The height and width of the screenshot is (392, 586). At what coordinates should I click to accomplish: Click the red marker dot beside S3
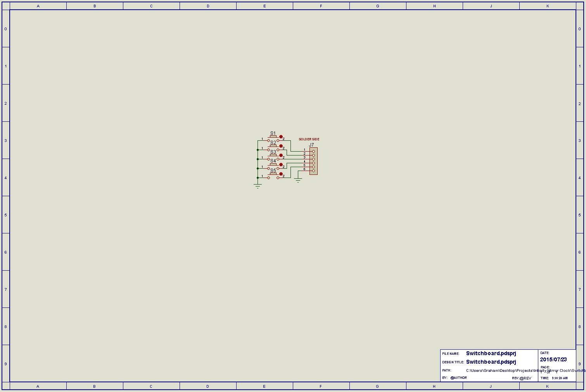click(x=281, y=155)
